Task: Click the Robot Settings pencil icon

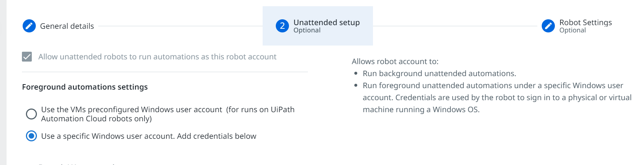Action: pyautogui.click(x=548, y=26)
